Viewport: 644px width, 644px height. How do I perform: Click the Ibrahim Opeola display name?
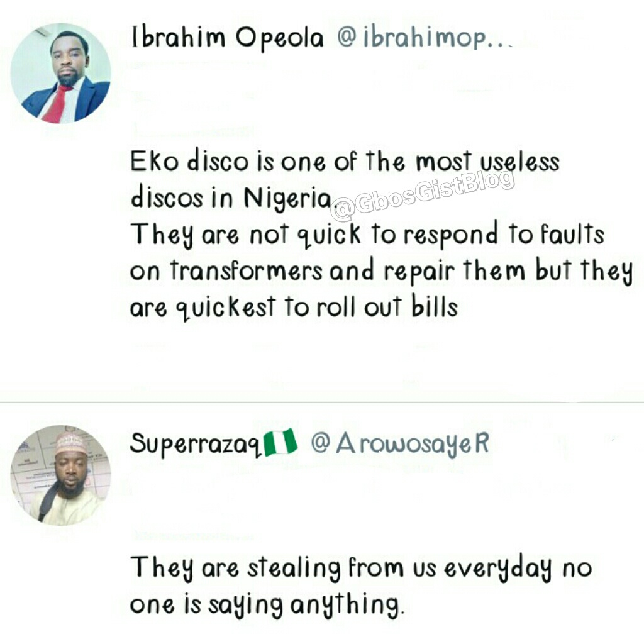(x=228, y=38)
